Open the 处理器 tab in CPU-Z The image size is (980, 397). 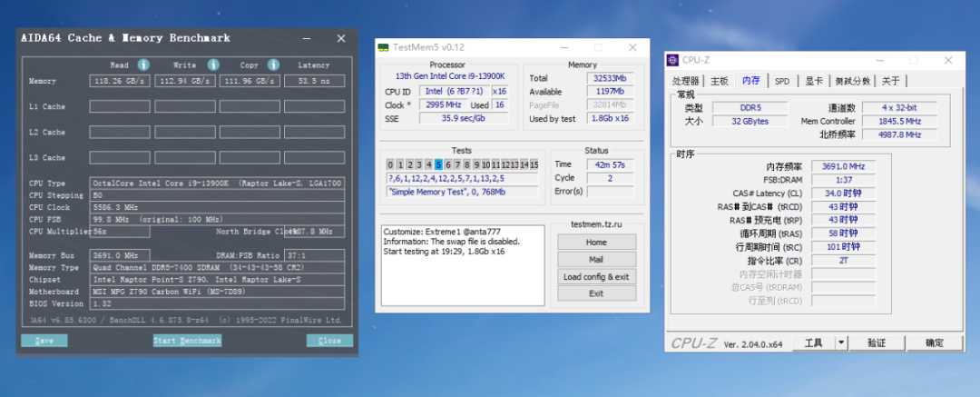[685, 81]
